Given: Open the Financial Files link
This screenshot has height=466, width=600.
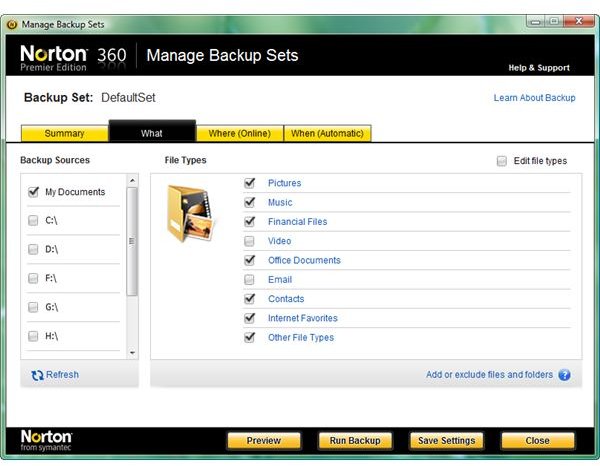Looking at the screenshot, I should click(x=297, y=222).
